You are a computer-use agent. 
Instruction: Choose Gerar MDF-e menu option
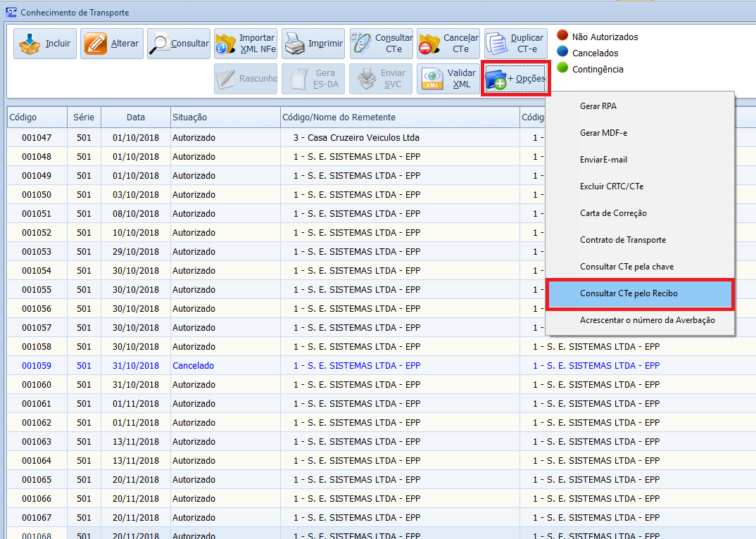603,133
